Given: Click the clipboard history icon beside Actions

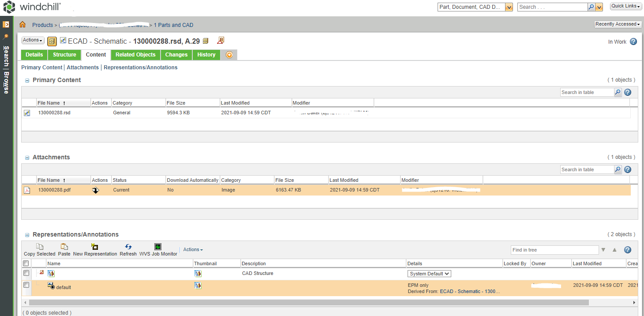Looking at the screenshot, I should [52, 40].
